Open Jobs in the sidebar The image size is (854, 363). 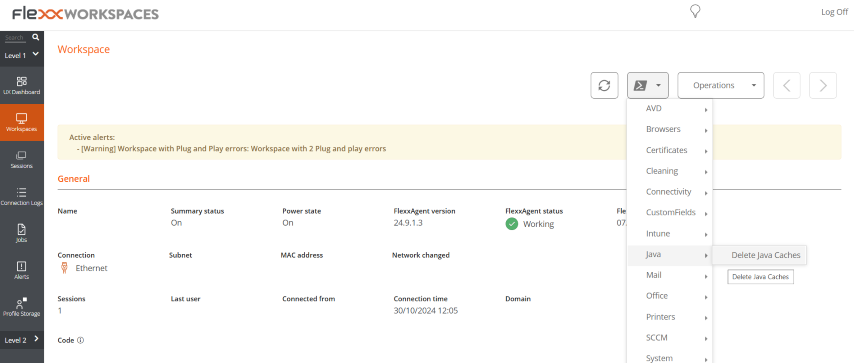click(x=22, y=233)
